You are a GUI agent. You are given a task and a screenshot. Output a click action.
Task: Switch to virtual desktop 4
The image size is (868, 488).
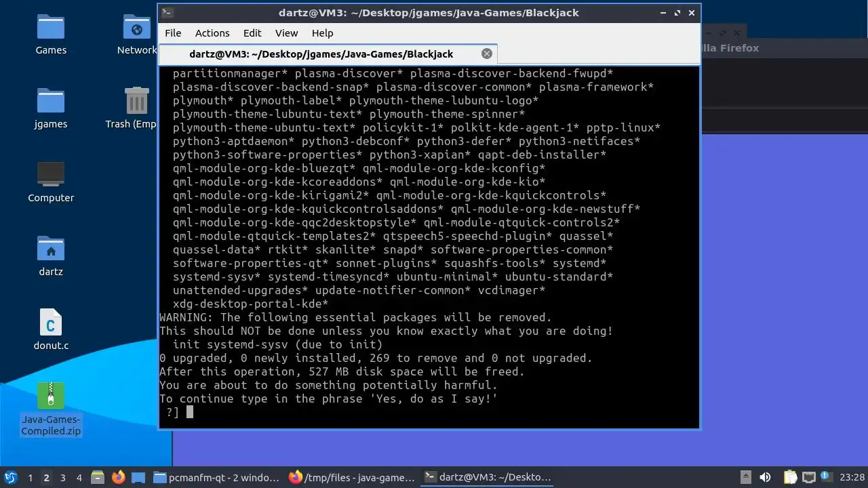pos(79,477)
